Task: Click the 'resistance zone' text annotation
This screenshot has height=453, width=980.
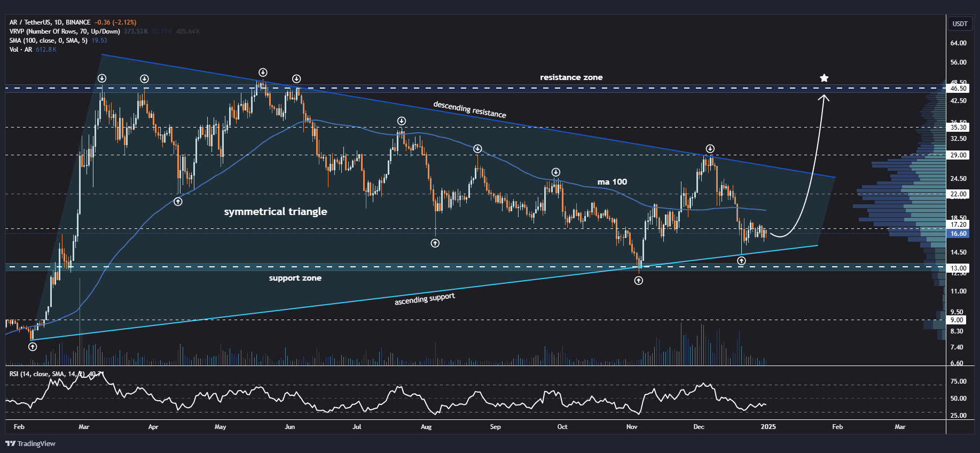Action: click(571, 77)
